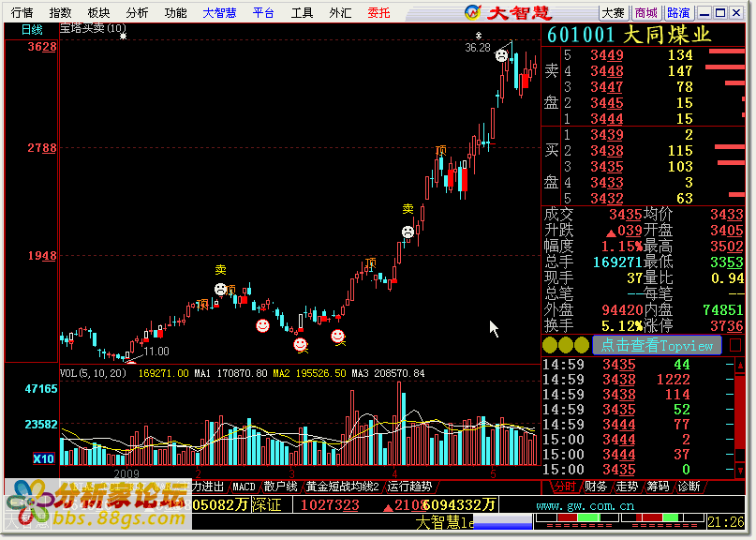Click the 大赛 button
Viewport: 756px width, 540px height.
coord(614,12)
